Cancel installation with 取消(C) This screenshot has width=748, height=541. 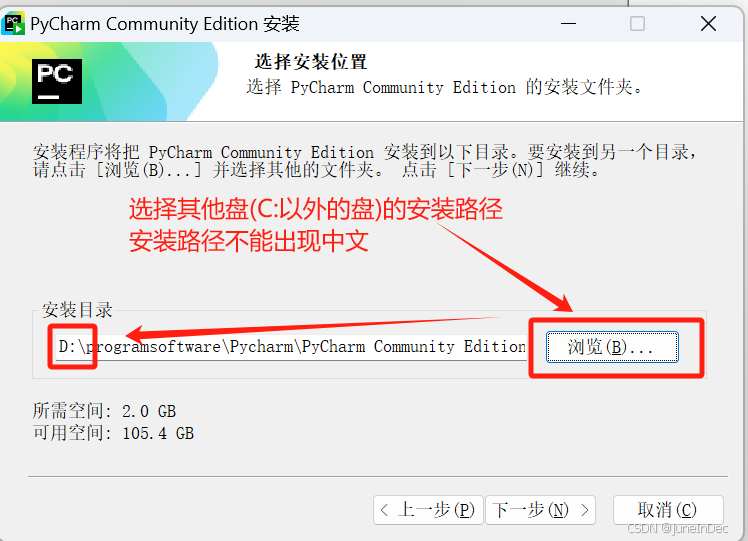coord(668,510)
